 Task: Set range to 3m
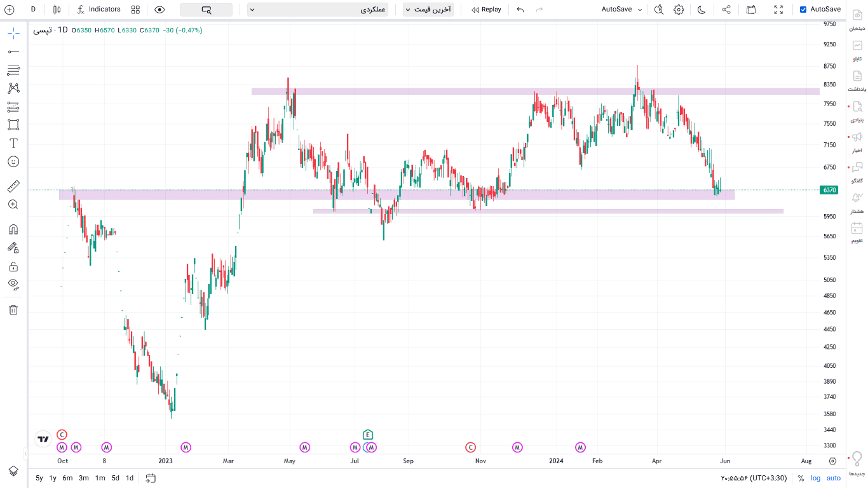pos(83,478)
